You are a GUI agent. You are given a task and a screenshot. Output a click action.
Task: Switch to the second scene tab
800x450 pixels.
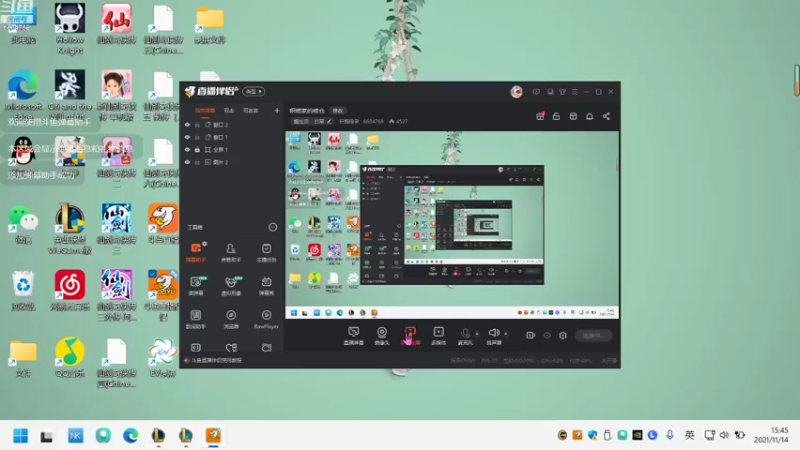[229, 111]
